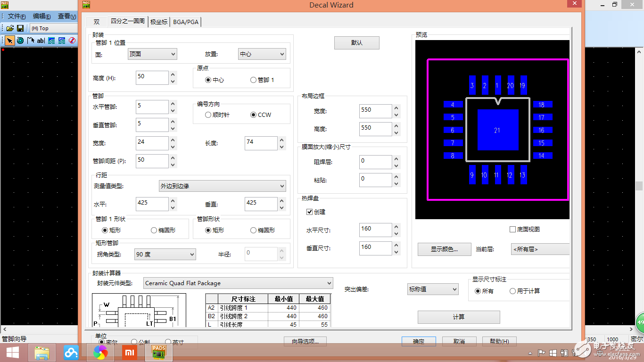Image resolution: width=644 pixels, height=362 pixels.
Task: Open 当前层 dropdown showing <所有层>
Action: [540, 249]
